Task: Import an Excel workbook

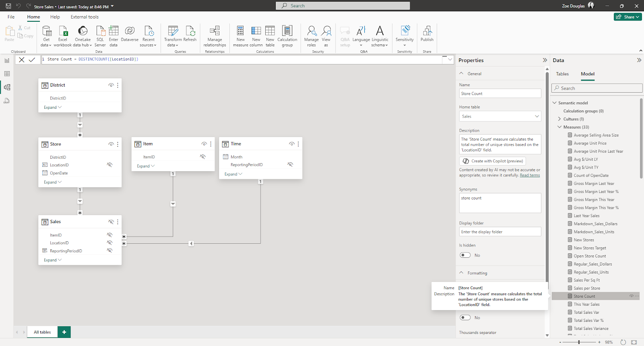Action: pyautogui.click(x=63, y=36)
